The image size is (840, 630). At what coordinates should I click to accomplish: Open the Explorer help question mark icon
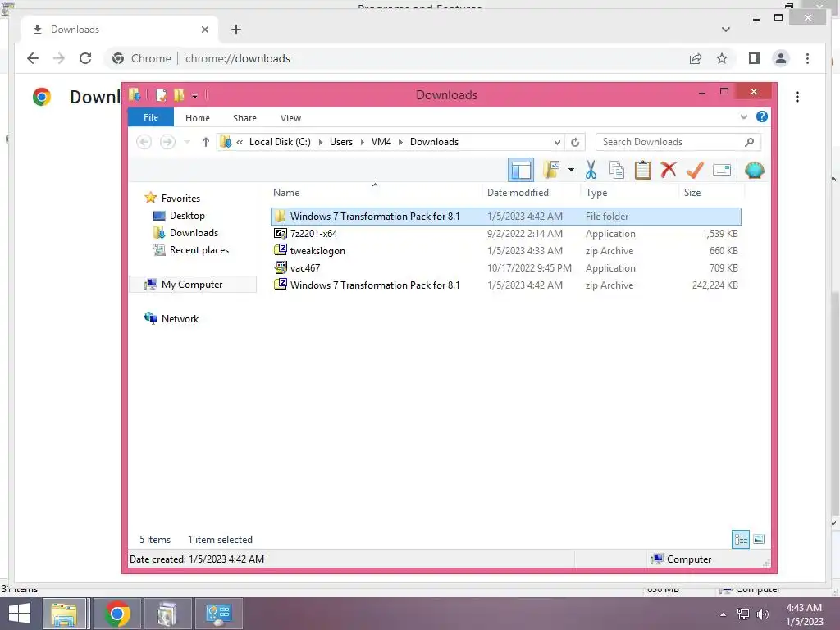coord(762,116)
